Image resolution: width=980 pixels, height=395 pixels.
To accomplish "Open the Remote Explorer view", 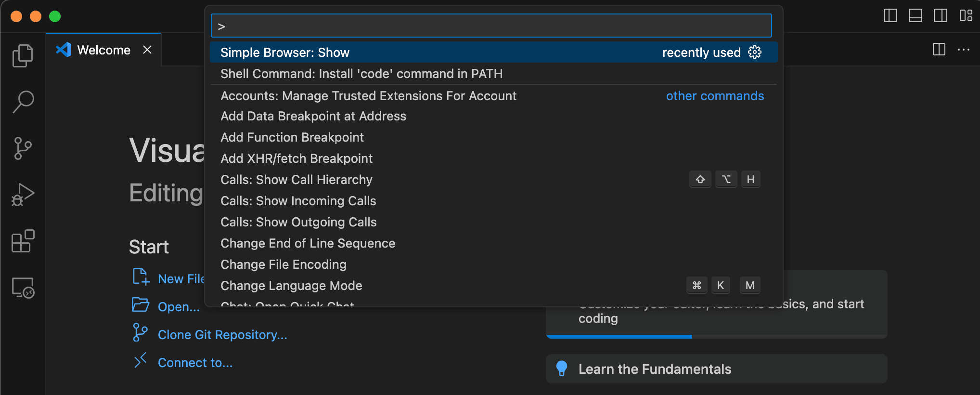I will 23,288.
